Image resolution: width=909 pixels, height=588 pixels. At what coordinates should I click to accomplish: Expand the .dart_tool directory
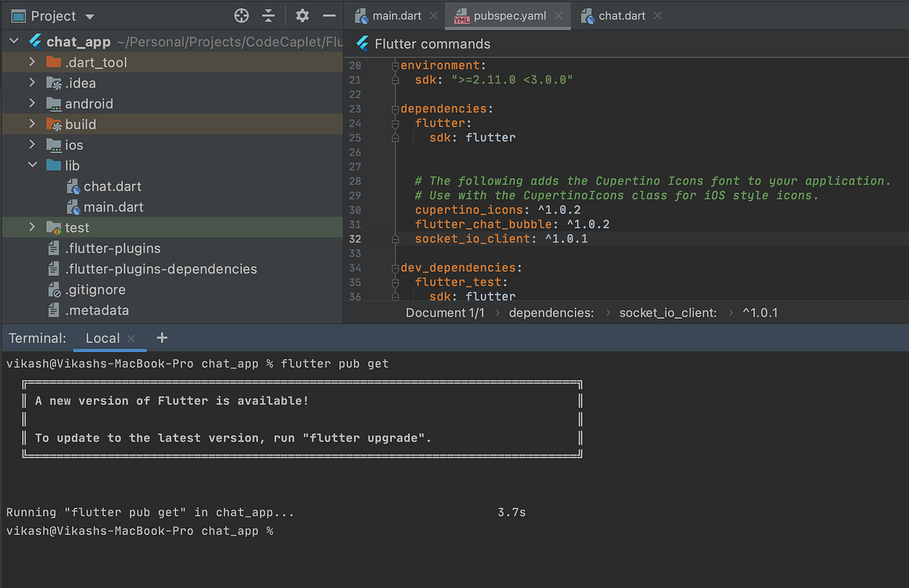31,62
